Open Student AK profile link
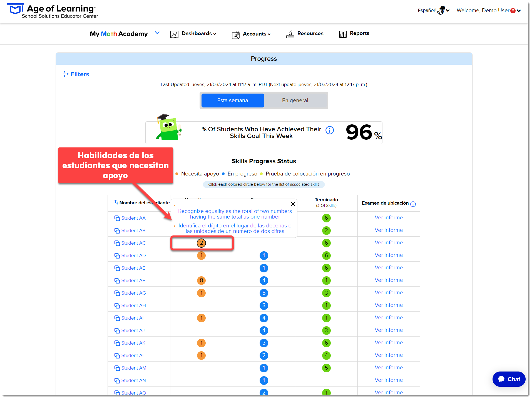 (x=133, y=343)
